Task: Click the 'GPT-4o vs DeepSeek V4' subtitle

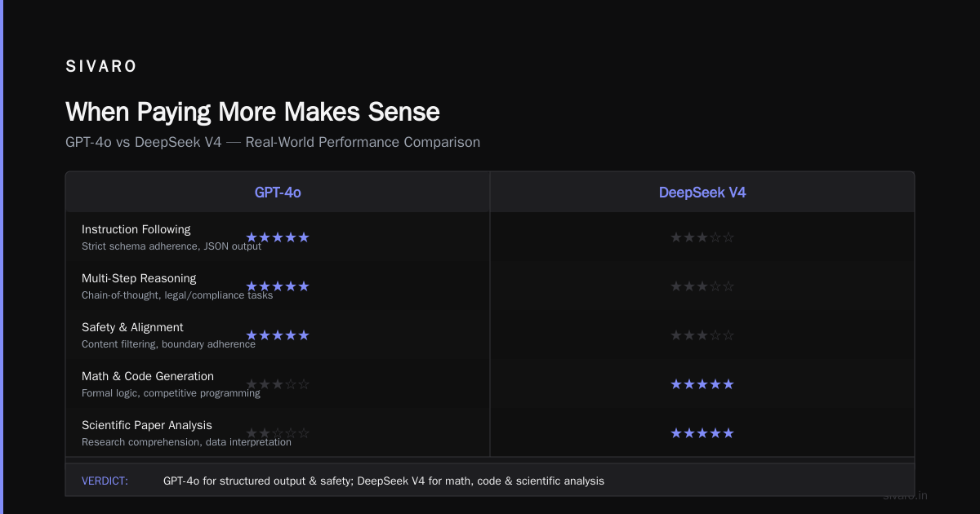Action: point(273,142)
